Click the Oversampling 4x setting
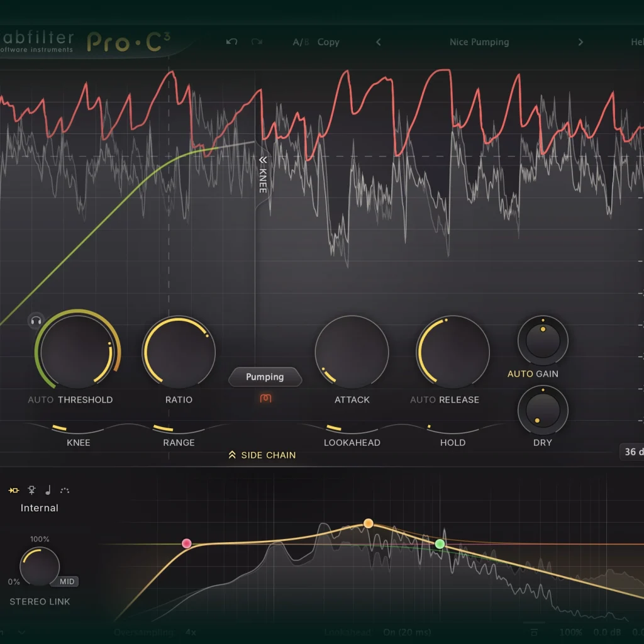The width and height of the screenshot is (644, 644). point(155,632)
